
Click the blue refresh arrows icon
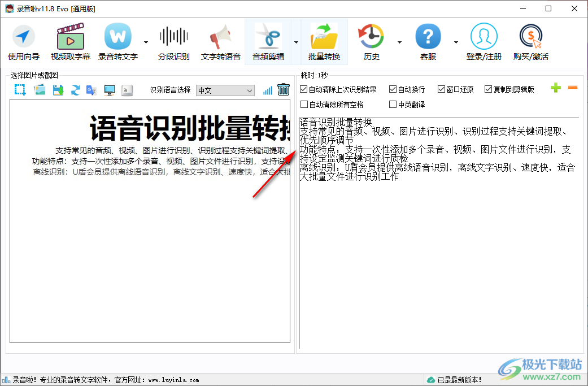coord(75,90)
